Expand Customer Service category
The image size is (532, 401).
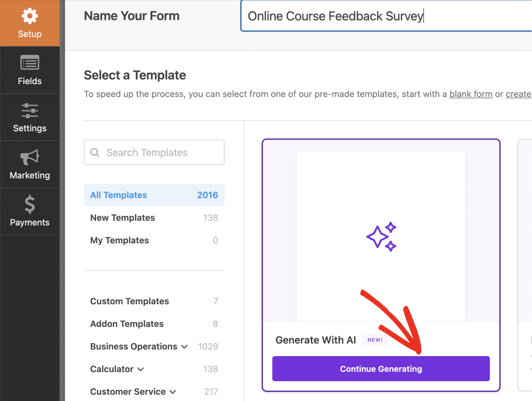point(173,392)
